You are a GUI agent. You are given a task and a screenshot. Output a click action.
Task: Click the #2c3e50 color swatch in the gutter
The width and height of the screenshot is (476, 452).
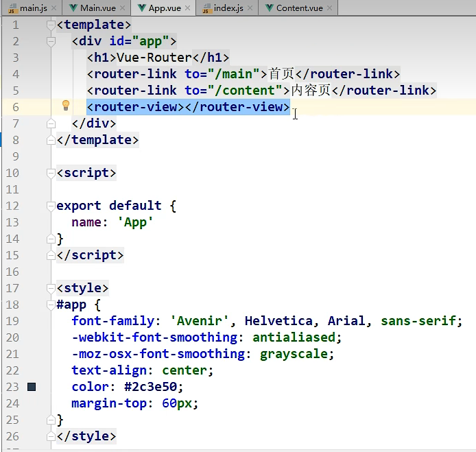32,387
